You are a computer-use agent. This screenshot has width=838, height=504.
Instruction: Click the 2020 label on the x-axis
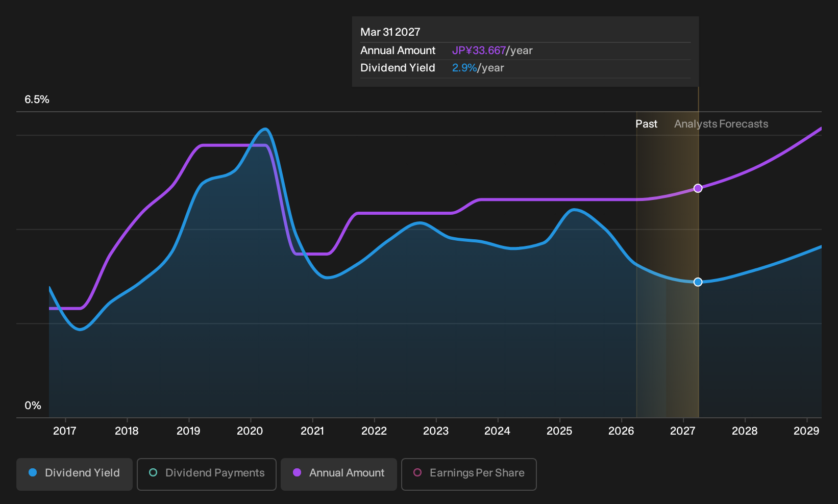pos(250,431)
